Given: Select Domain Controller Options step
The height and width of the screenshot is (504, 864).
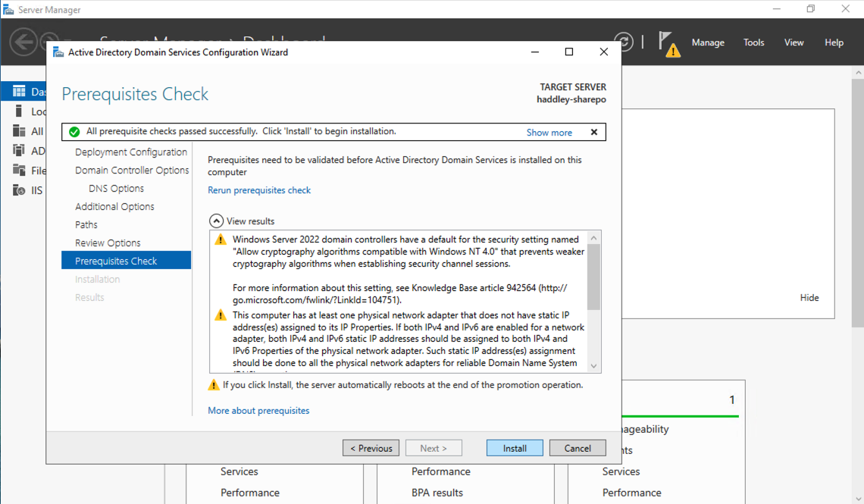Looking at the screenshot, I should coord(132,171).
